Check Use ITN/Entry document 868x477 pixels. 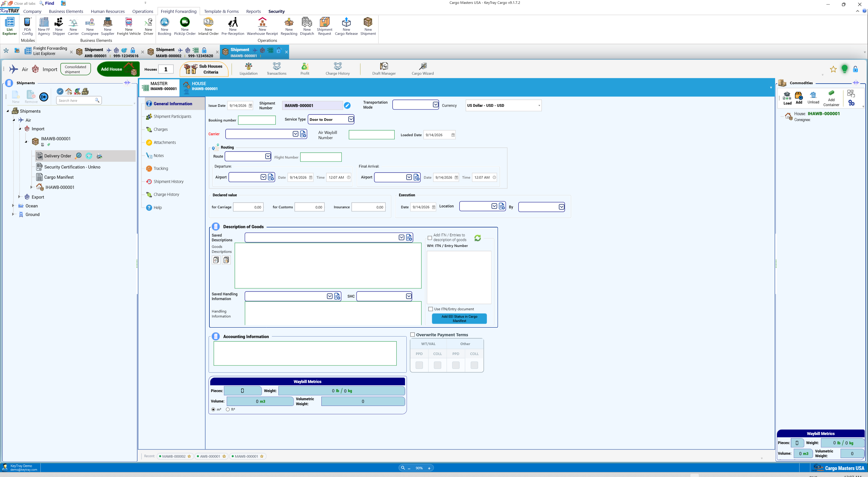(430, 309)
